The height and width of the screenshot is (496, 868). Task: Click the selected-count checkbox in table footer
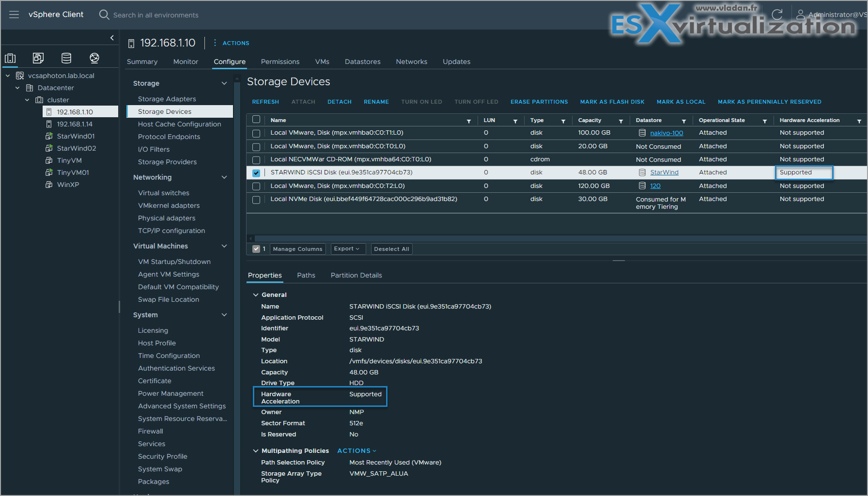pos(256,249)
